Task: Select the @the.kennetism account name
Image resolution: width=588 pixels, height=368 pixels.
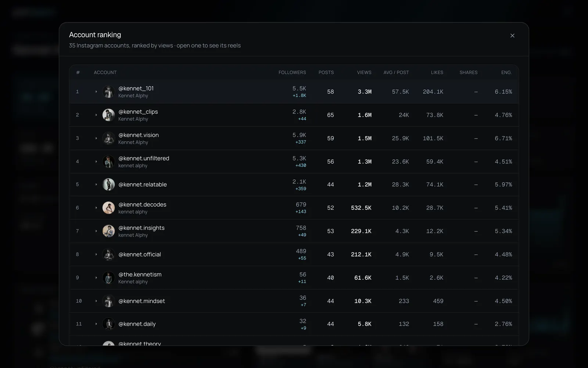Action: (140, 275)
